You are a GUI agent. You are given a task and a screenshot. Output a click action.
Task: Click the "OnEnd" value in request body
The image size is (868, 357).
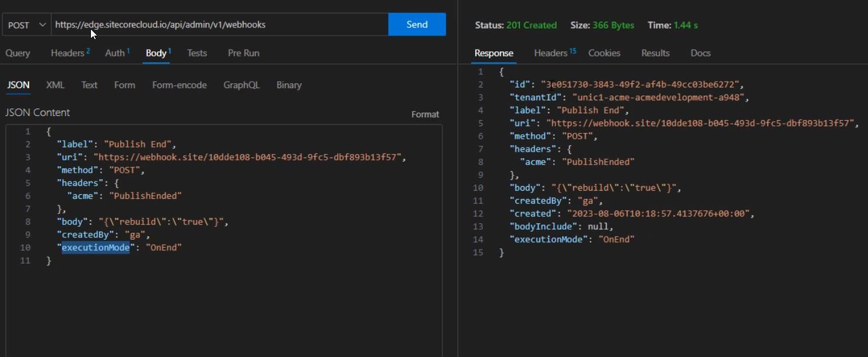[x=164, y=247]
